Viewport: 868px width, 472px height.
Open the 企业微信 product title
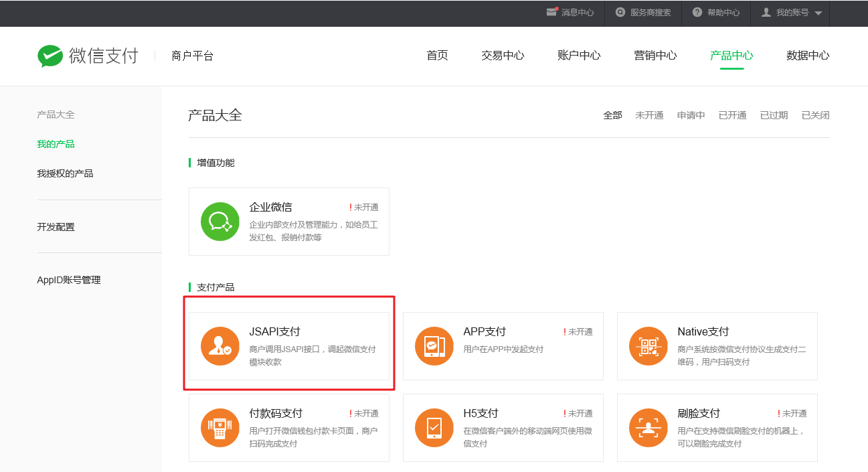(270, 207)
